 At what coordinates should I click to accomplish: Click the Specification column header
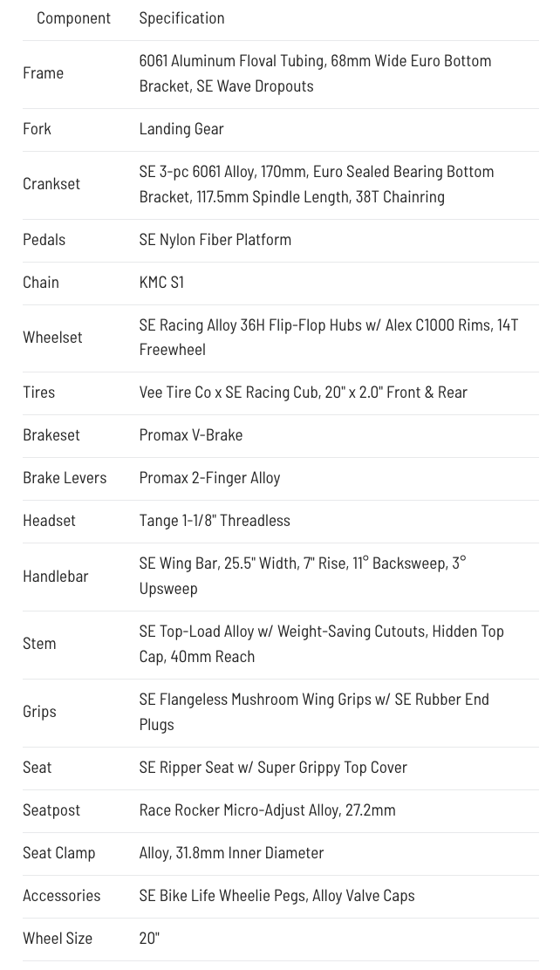tap(182, 18)
